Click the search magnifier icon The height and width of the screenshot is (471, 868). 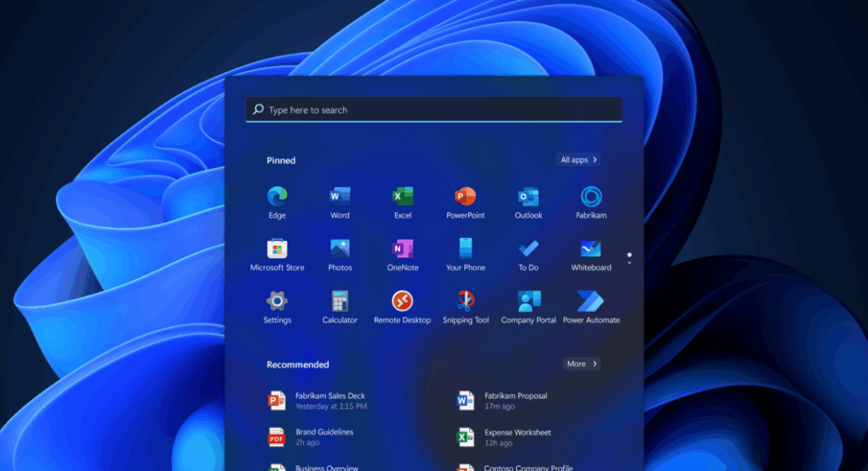(258, 110)
